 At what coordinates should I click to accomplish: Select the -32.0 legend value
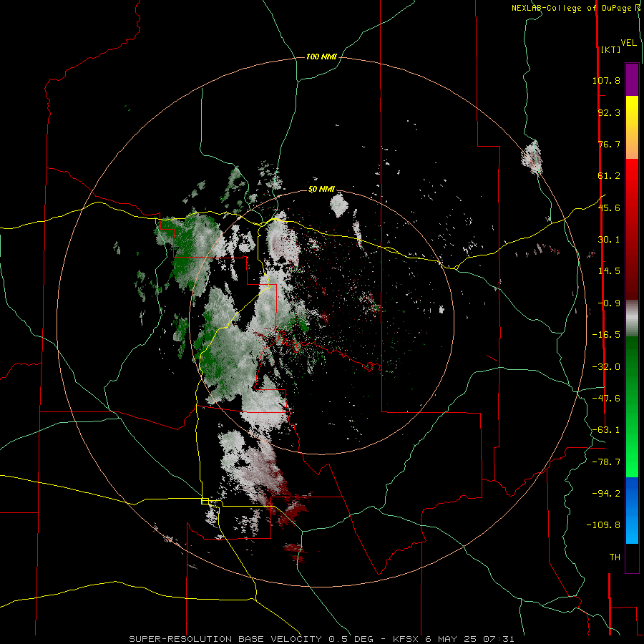click(606, 367)
